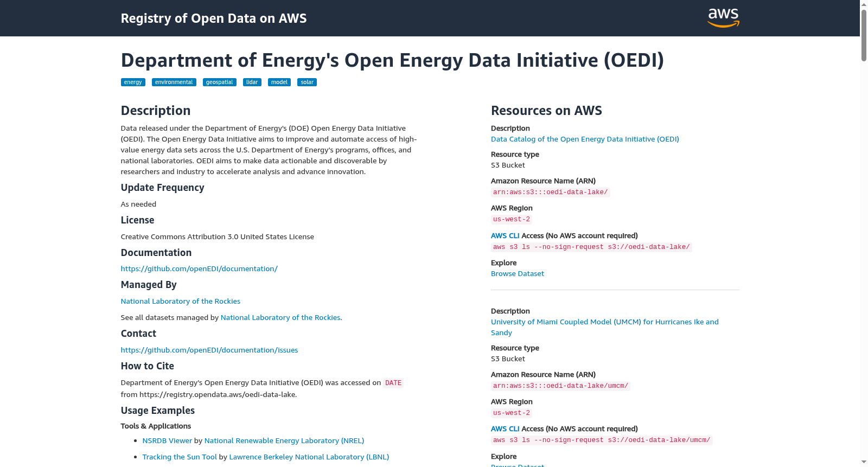
Task: Select the environmental tag
Action: pos(174,82)
